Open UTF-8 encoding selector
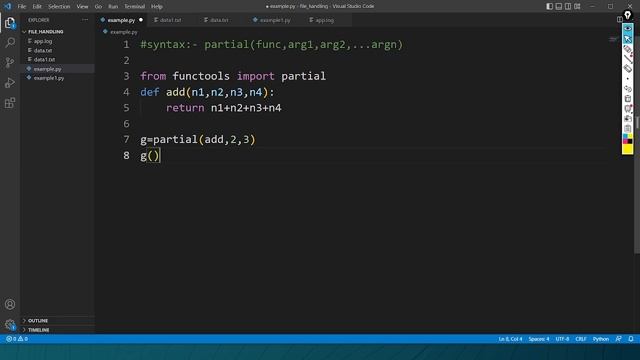The height and width of the screenshot is (360, 640). (x=562, y=339)
